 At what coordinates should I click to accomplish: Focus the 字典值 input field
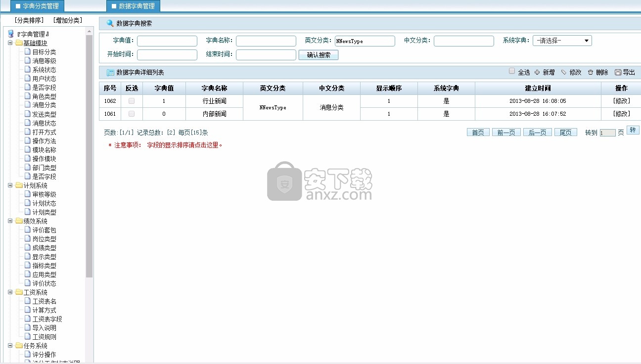pyautogui.click(x=167, y=41)
